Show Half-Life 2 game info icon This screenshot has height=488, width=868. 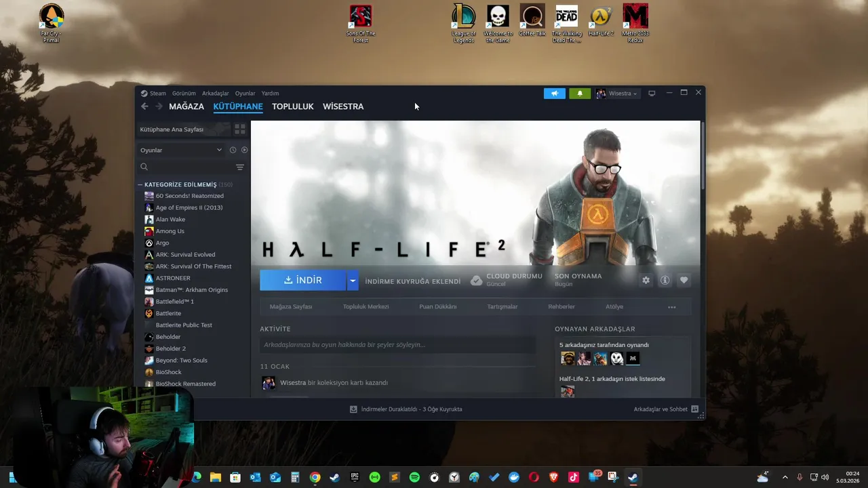tap(665, 280)
